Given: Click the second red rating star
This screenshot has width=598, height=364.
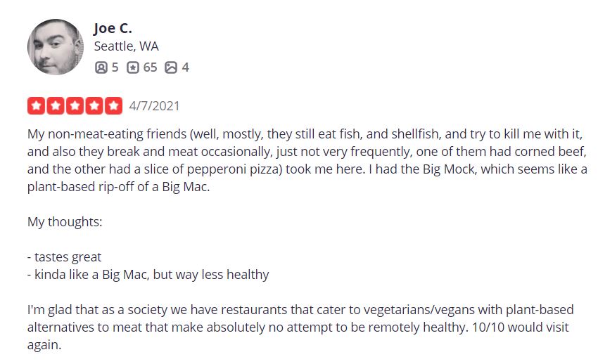Looking at the screenshot, I should 55,106.
